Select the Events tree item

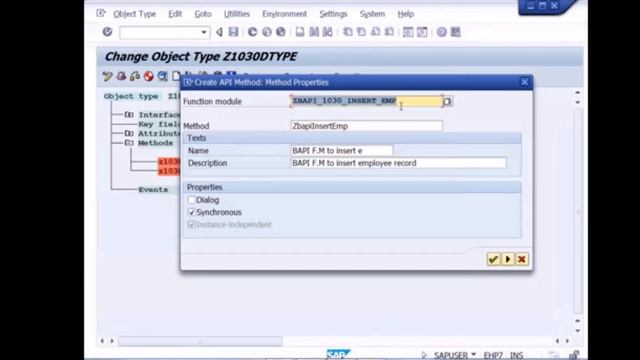pos(153,189)
